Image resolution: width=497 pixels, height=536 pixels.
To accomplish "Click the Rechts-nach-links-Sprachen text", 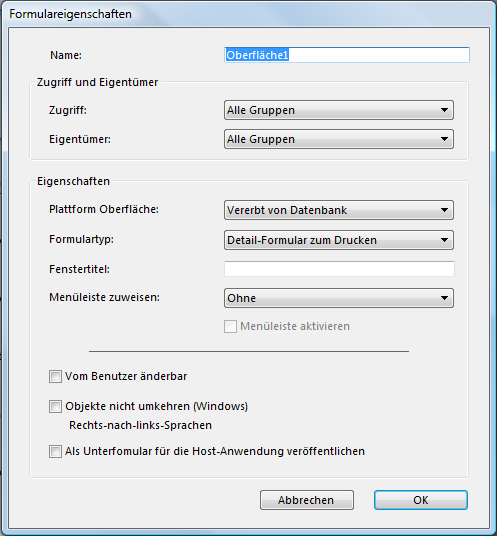I will tap(140, 425).
